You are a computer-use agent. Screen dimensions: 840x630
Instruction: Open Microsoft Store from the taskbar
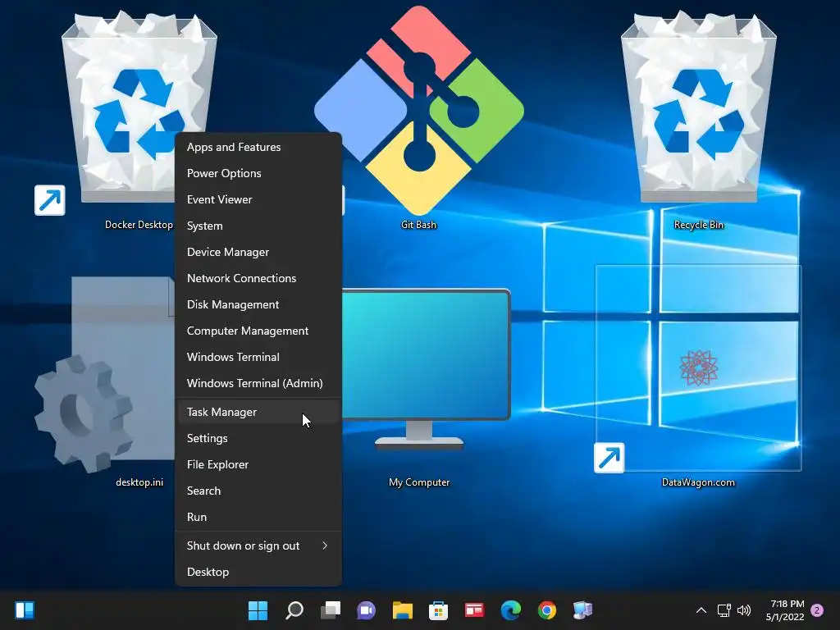(x=438, y=610)
